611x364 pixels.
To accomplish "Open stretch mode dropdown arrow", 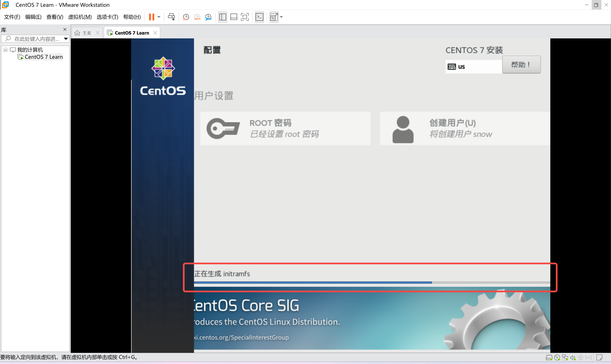I will (281, 17).
